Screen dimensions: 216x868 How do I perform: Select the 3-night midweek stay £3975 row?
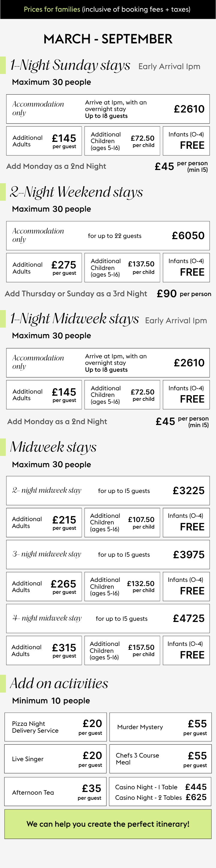tap(108, 555)
